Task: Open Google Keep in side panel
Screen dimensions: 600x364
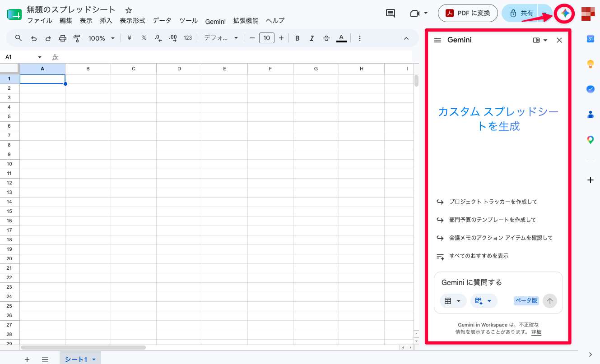Action: point(590,64)
